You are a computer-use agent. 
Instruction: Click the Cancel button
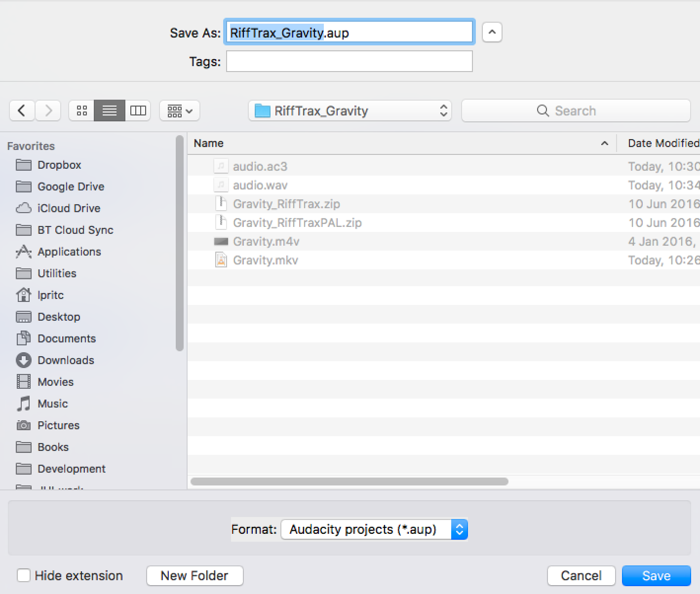tap(581, 575)
